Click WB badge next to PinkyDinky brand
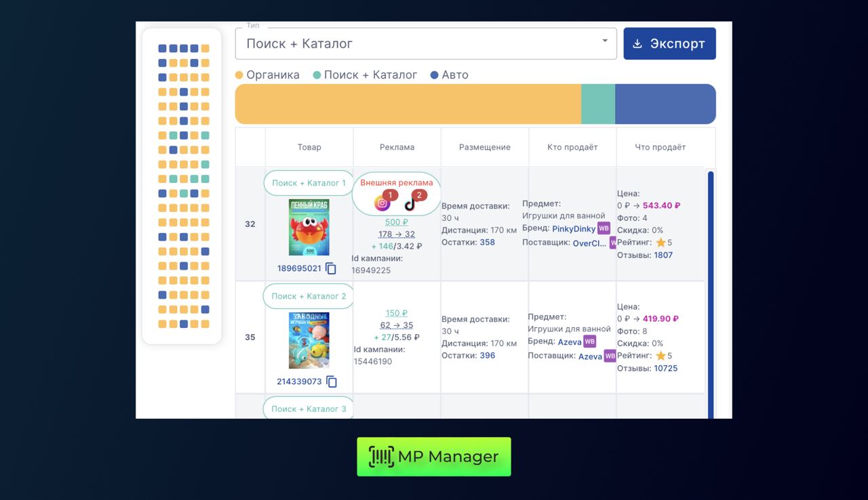The image size is (868, 500). point(604,228)
